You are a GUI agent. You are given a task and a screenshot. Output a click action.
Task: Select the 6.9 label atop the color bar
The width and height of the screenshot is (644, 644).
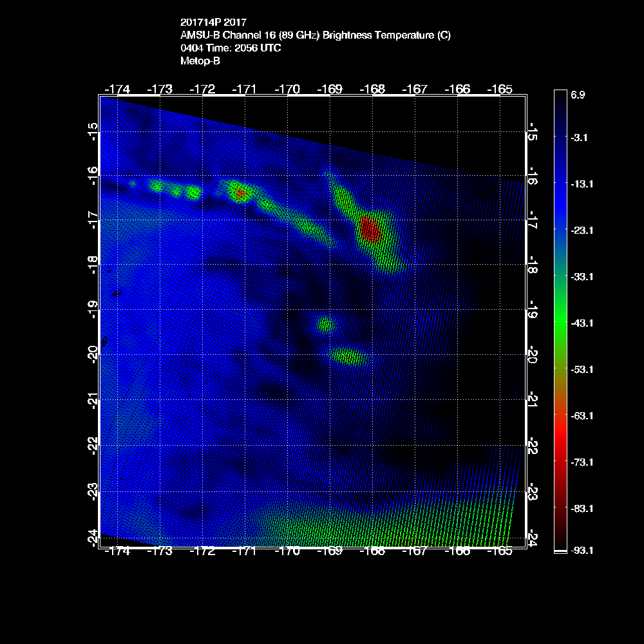[577, 95]
